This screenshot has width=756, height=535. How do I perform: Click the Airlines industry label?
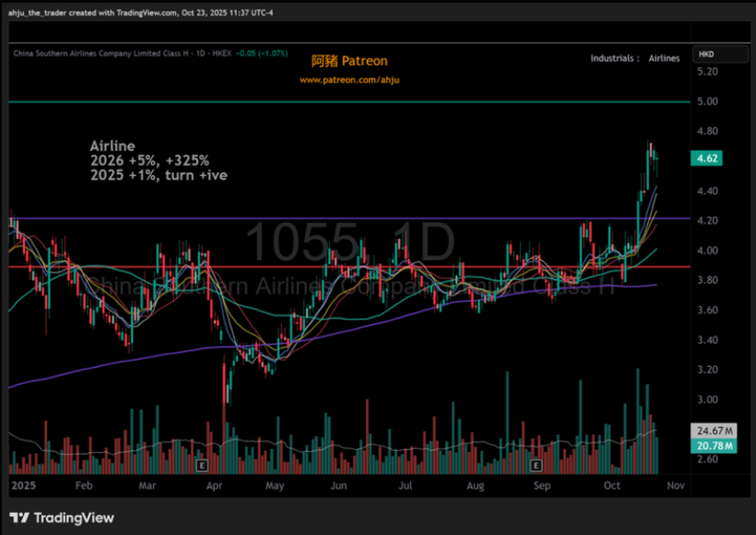click(664, 58)
